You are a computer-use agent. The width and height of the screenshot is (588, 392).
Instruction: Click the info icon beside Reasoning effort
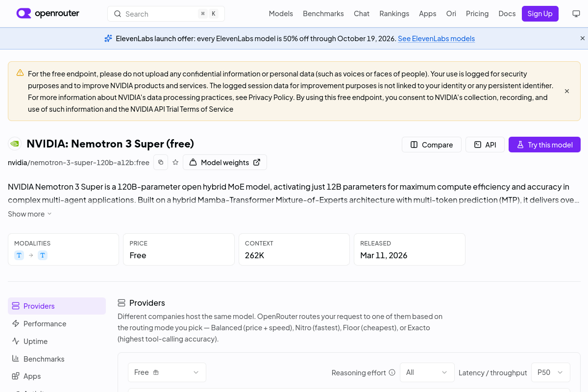coord(392,372)
